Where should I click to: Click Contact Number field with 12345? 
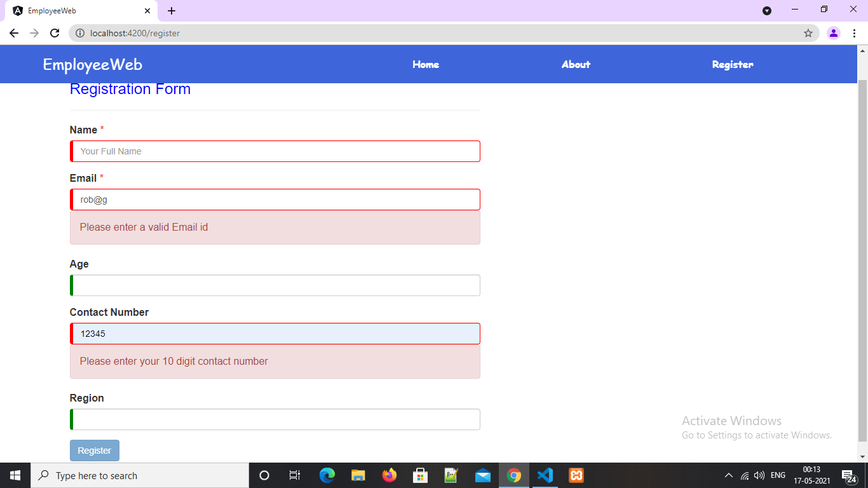pos(275,334)
